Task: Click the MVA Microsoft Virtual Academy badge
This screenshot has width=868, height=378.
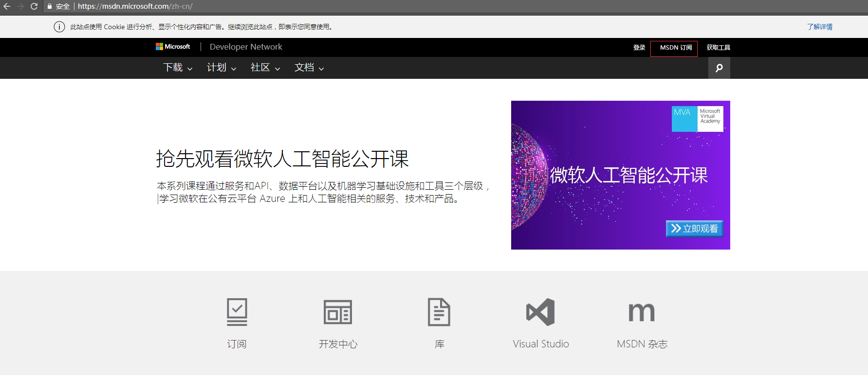Action: tap(698, 119)
